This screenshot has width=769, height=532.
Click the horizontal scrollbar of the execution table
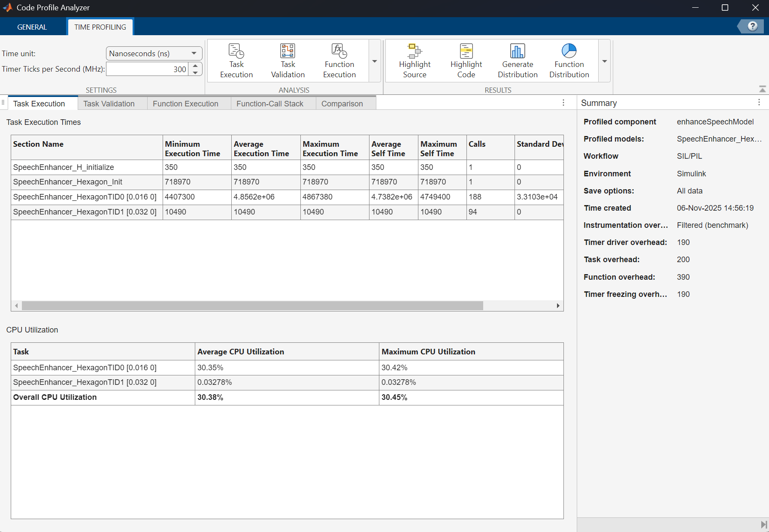point(252,305)
